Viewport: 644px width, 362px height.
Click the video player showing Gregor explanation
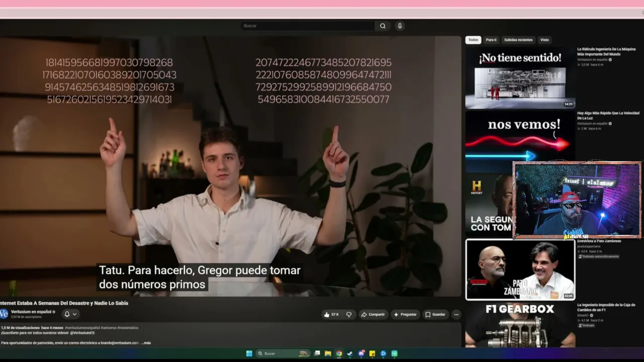point(230,166)
